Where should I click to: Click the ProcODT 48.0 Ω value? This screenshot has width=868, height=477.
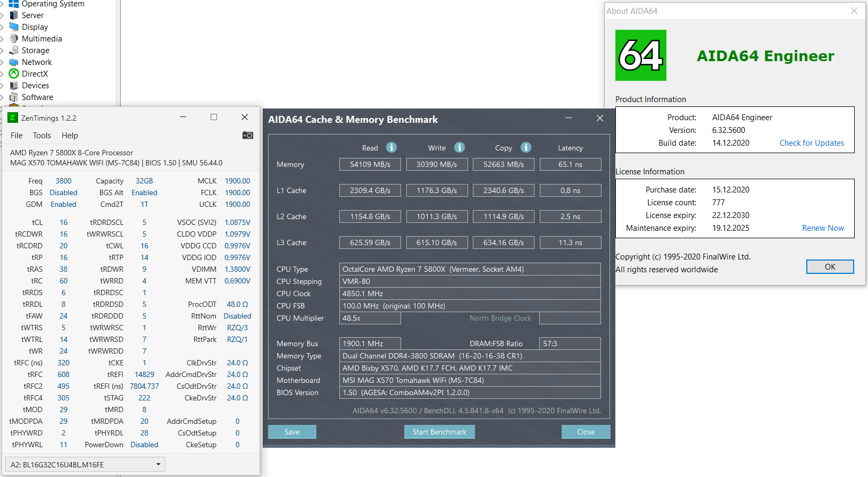pyautogui.click(x=237, y=304)
